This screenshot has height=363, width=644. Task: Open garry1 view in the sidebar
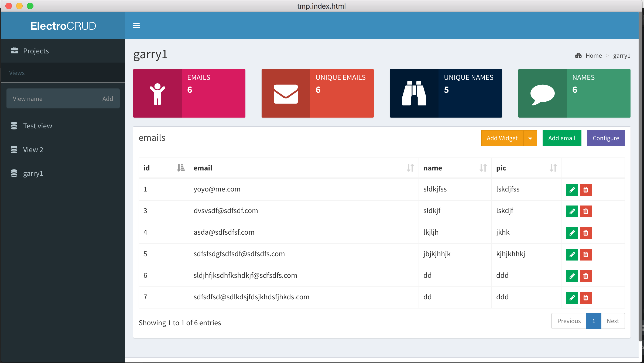pos(63,173)
